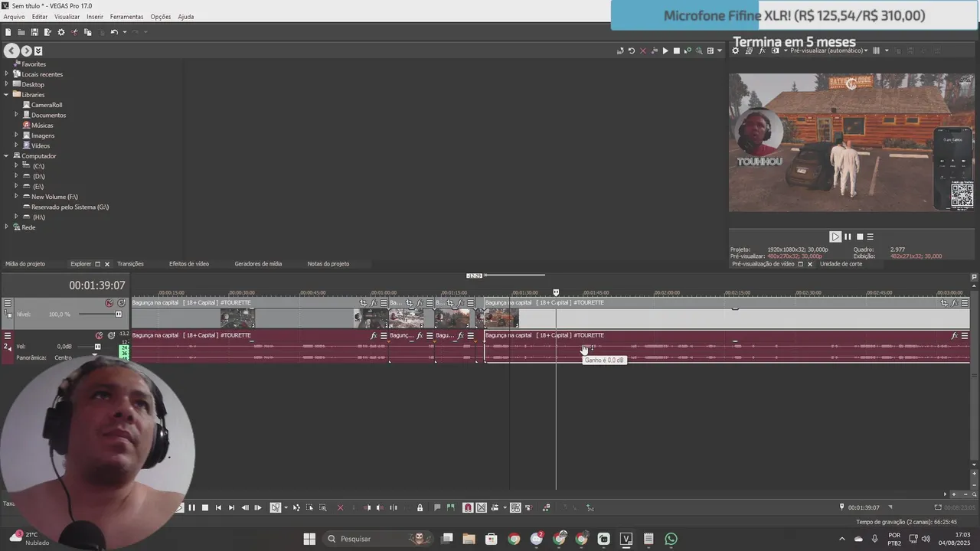Stop playback in the timeline transport
This screenshot has width=980, height=551.
click(x=205, y=507)
